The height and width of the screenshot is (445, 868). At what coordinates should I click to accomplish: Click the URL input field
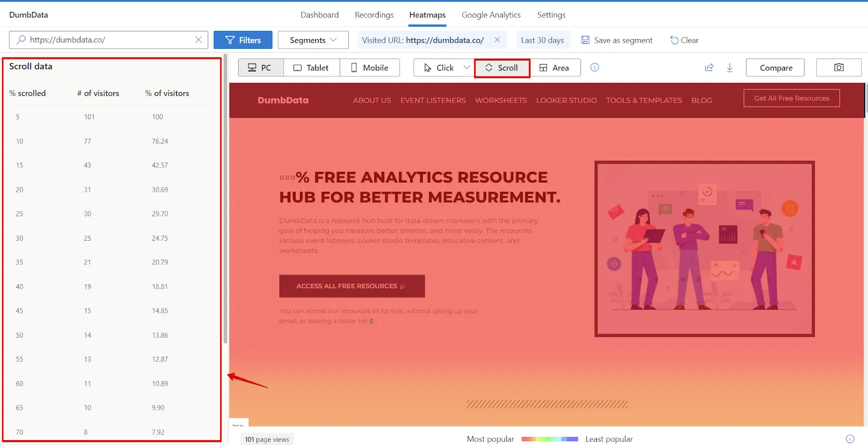coord(108,40)
